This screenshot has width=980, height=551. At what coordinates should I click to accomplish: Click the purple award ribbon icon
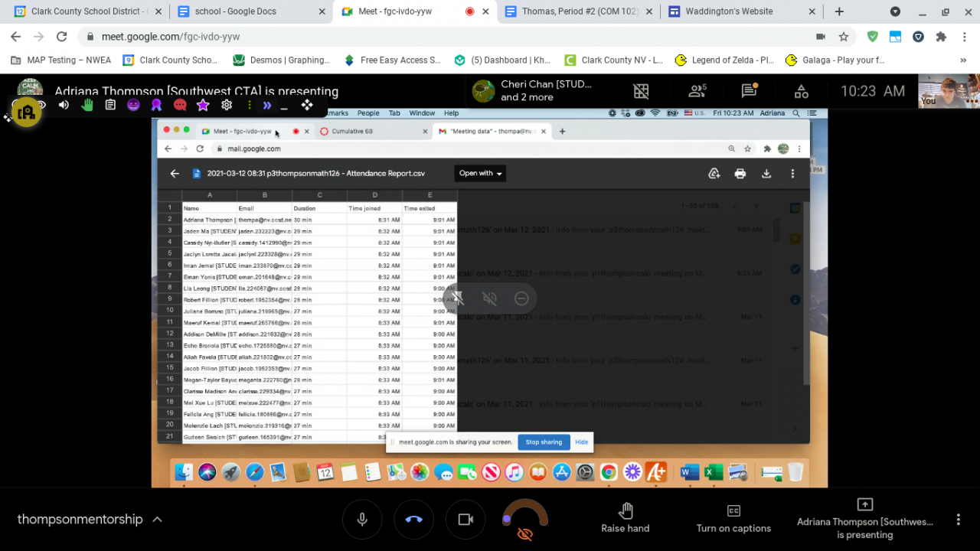156,105
